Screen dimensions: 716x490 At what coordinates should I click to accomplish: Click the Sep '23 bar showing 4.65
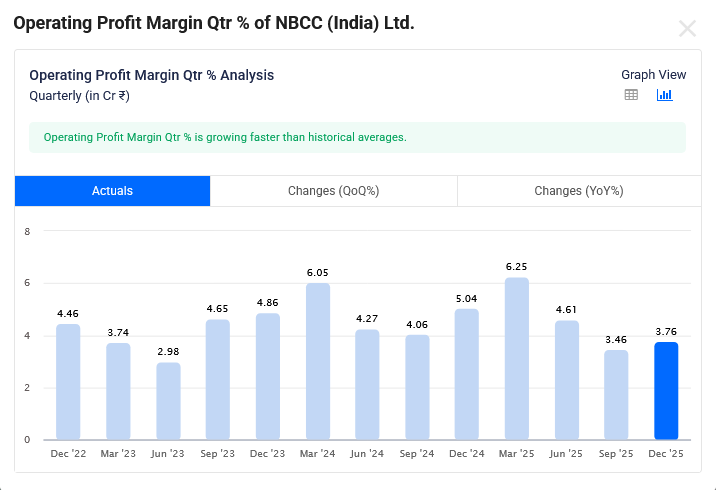218,379
